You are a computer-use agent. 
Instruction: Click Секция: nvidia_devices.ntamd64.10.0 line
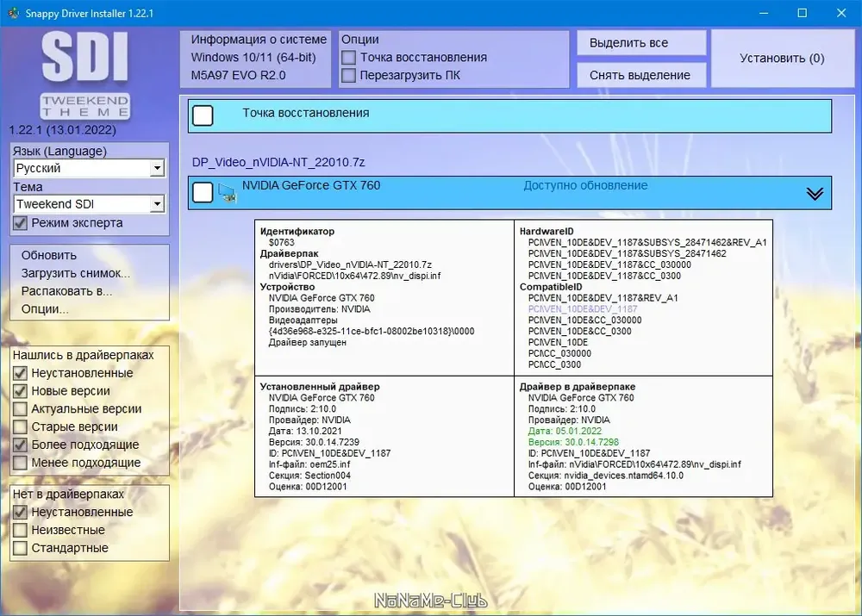tap(606, 476)
